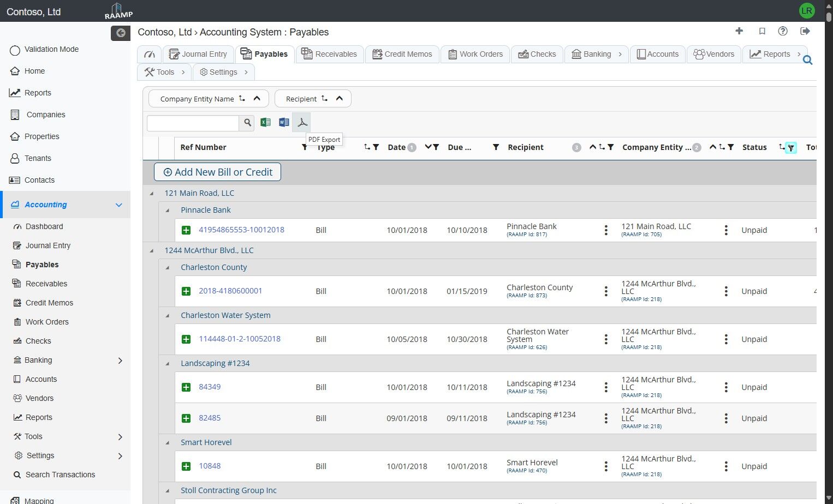
Task: Expand bill 10848 green plus box
Action: [x=186, y=466]
